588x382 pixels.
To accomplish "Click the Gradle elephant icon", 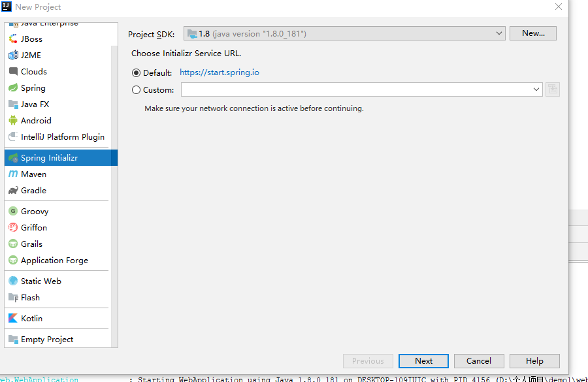I will pos(13,191).
